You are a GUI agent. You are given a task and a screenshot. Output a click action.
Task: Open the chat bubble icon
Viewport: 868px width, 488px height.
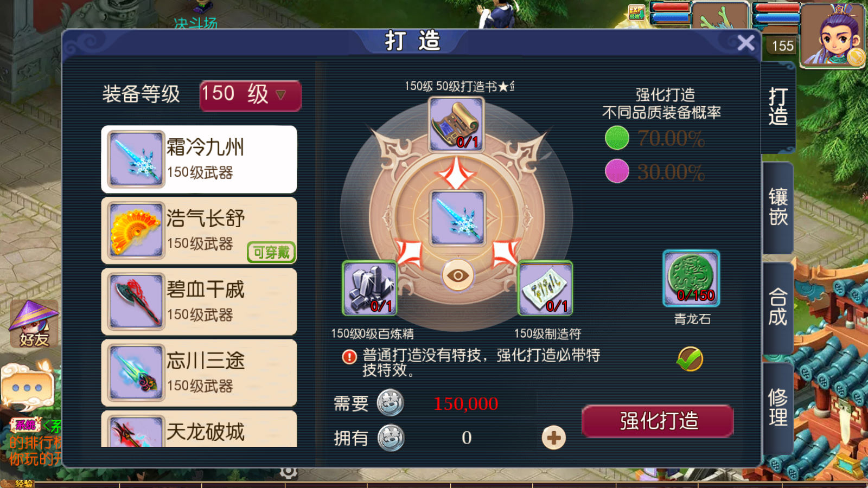point(27,387)
